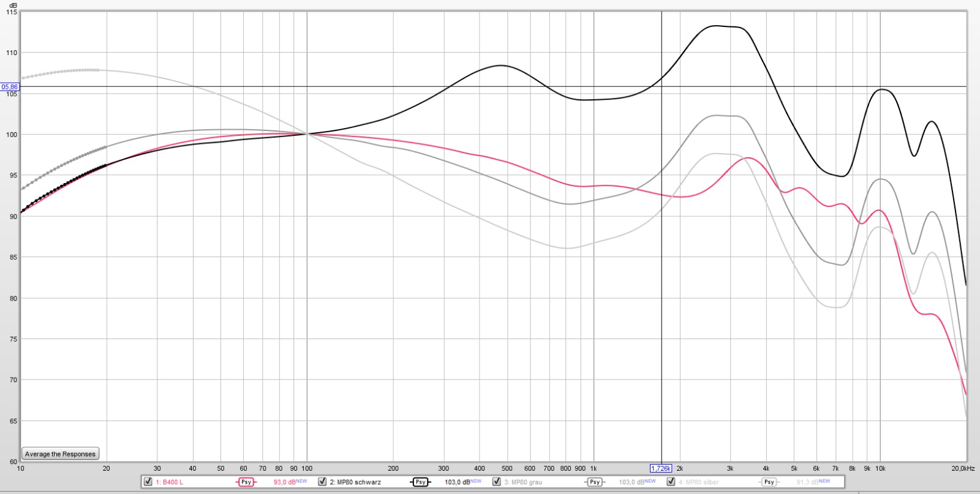This screenshot has height=494, width=980.
Task: Hide the MP80 schwarz trace
Action: 322,482
